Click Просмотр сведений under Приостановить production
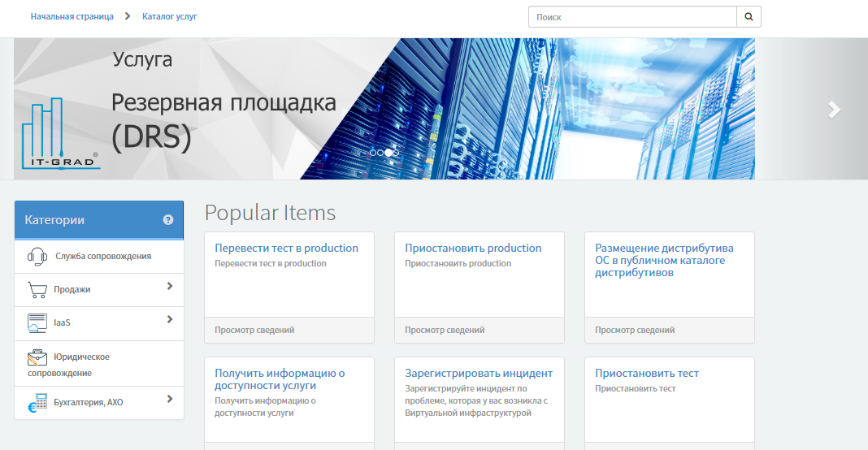Image resolution: width=868 pixels, height=450 pixels. coord(445,330)
